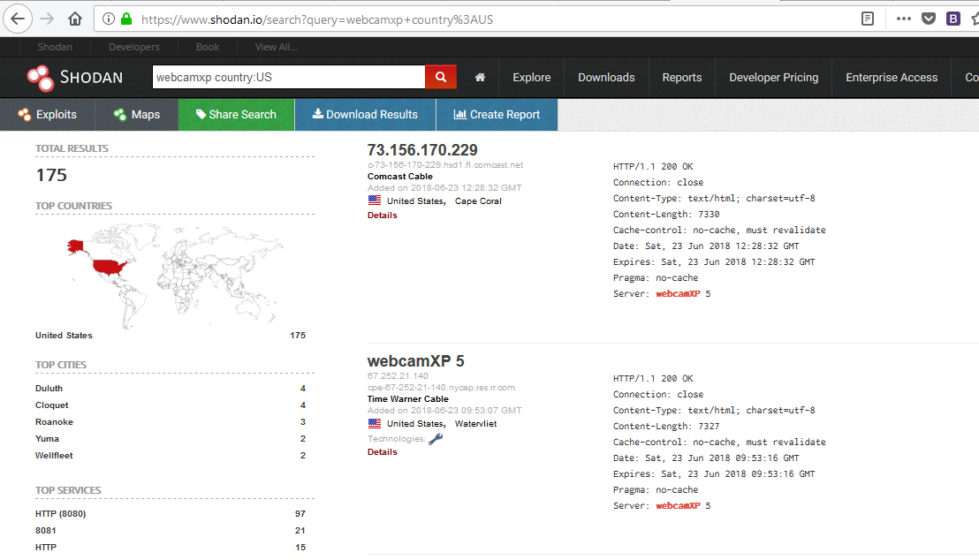Click the Shodan search query field
Screen dimensions: 979x560
[x=288, y=77]
